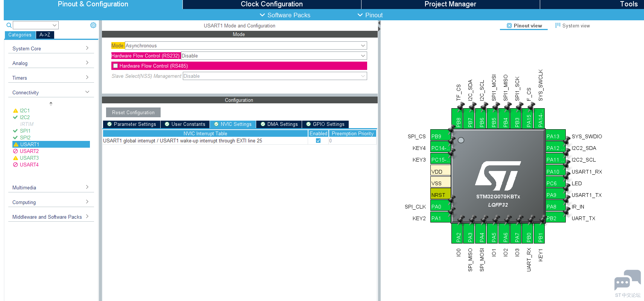The width and height of the screenshot is (644, 301).
Task: Expand Middleware and Software Packs category
Action: 51,217
